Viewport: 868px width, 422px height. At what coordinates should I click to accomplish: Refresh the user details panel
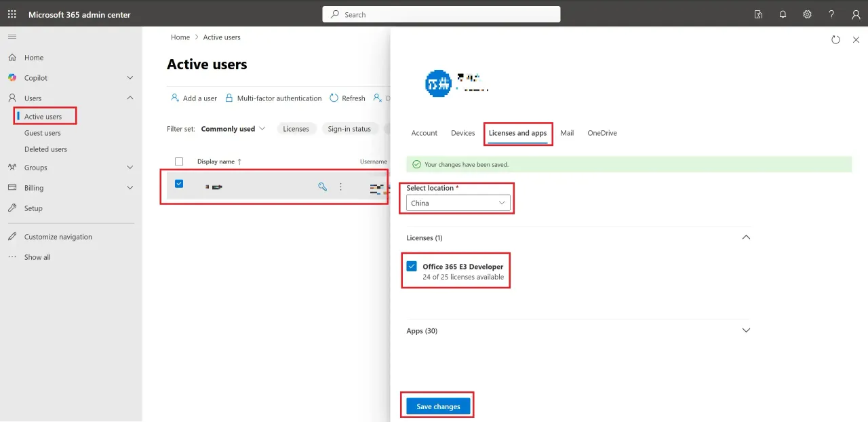tap(835, 40)
